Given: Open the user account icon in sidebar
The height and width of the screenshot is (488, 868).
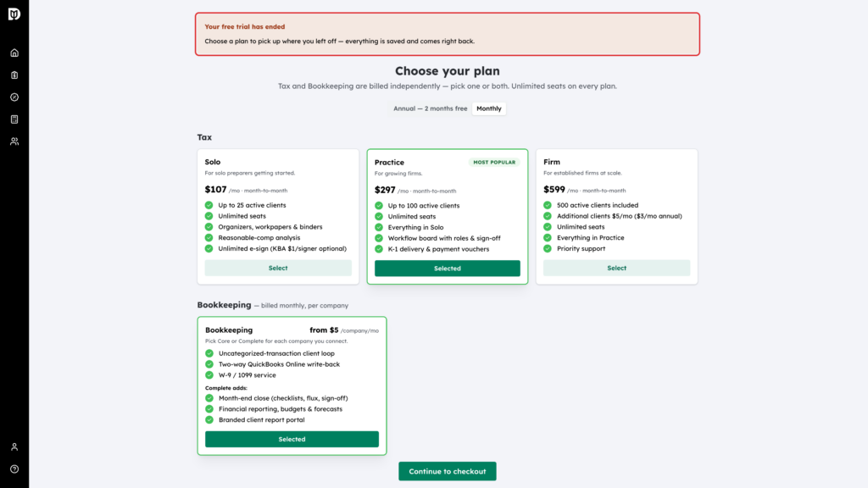Looking at the screenshot, I should tap(14, 447).
